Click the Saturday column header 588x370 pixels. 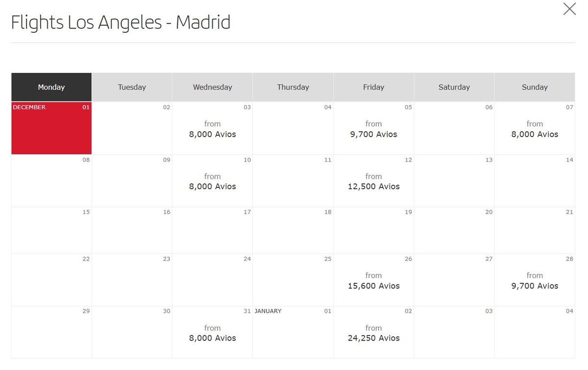pyautogui.click(x=454, y=87)
